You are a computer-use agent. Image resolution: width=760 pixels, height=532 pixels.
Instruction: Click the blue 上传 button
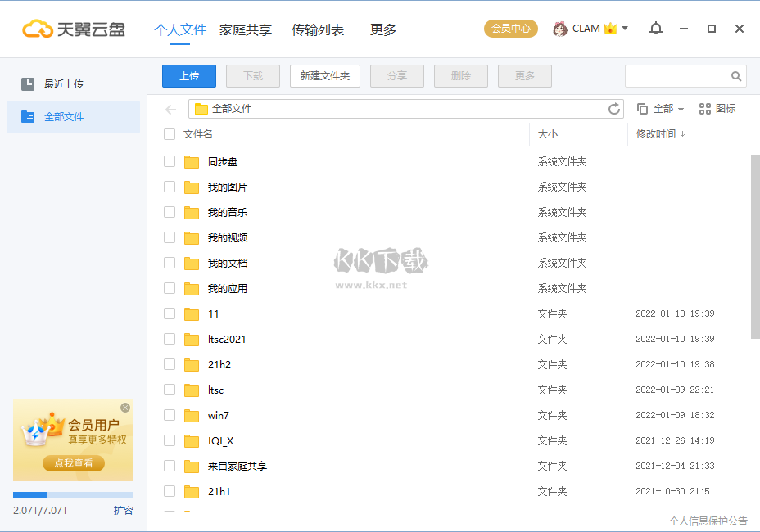point(189,76)
